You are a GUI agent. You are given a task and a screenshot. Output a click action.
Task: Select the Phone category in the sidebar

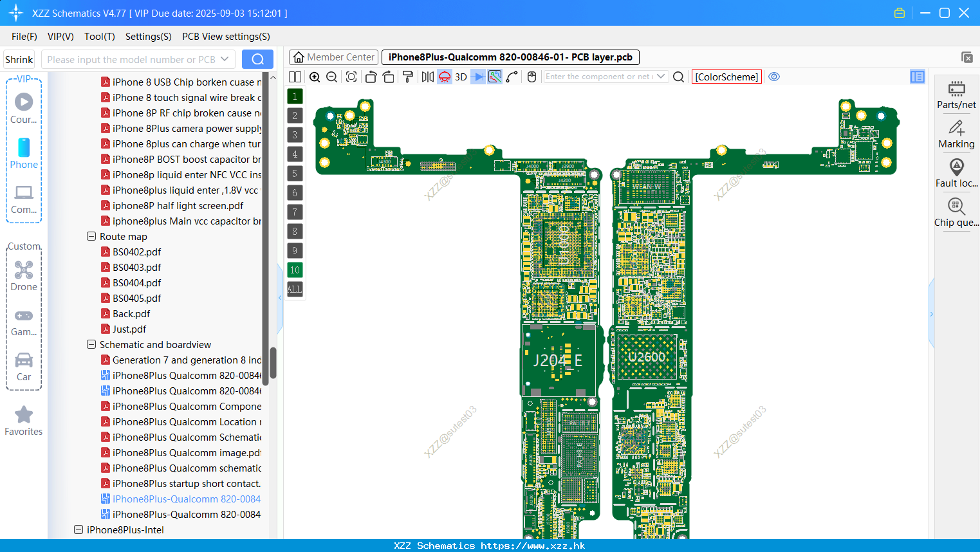point(24,154)
